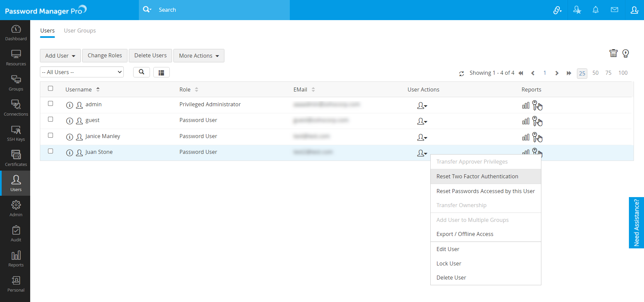644x302 pixels.
Task: Navigate to SSH Keys
Action: coord(16,133)
